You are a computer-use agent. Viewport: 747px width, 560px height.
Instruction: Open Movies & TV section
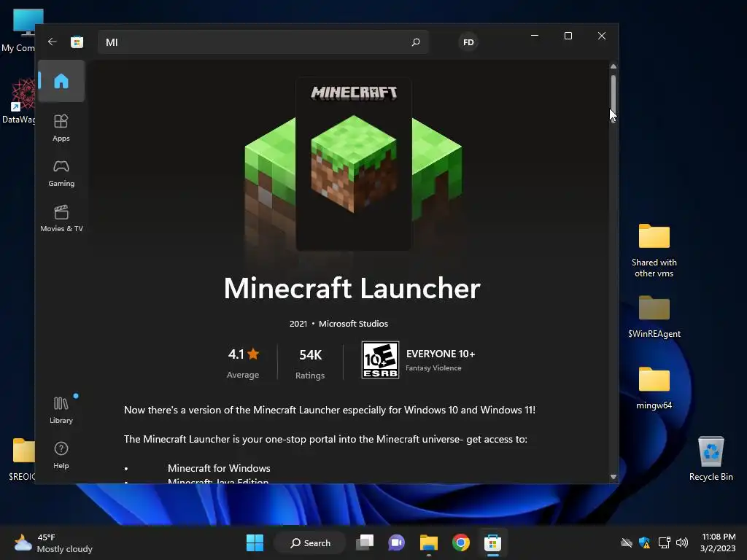click(61, 218)
